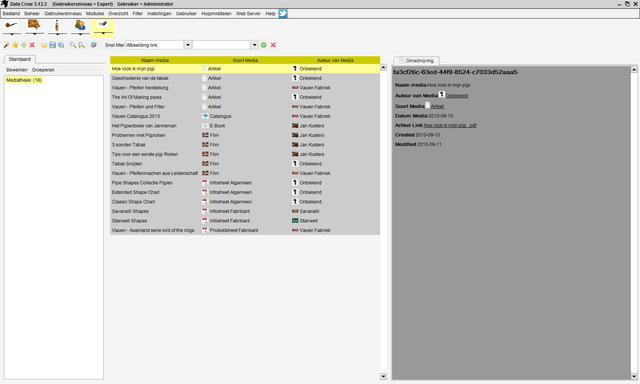Open the bottle module icon
The image size is (640, 384).
click(57, 26)
